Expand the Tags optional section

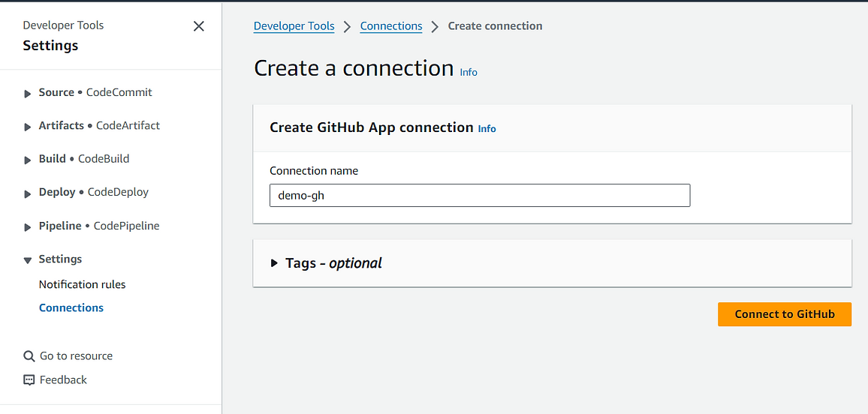274,263
